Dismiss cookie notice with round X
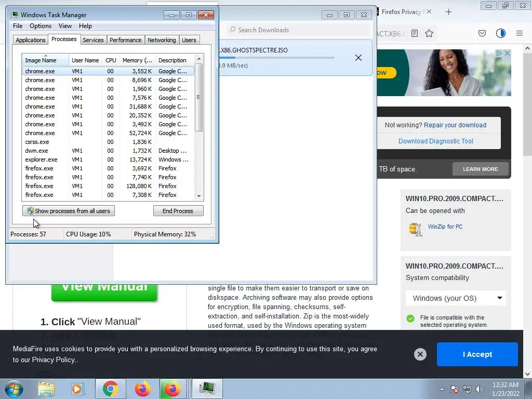Image resolution: width=532 pixels, height=399 pixels. [x=420, y=354]
